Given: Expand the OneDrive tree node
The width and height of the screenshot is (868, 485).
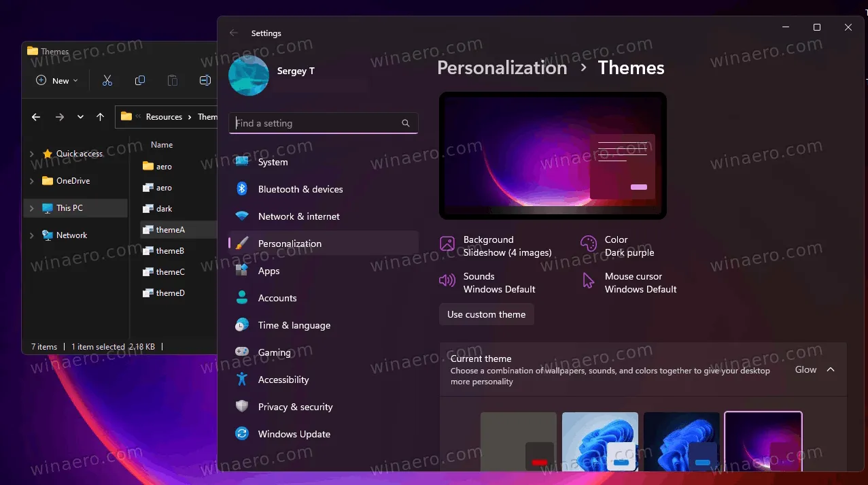Looking at the screenshot, I should (x=31, y=181).
